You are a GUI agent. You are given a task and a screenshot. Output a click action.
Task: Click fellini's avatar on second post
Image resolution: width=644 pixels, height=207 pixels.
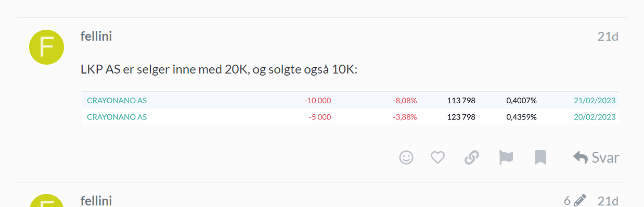(x=46, y=201)
